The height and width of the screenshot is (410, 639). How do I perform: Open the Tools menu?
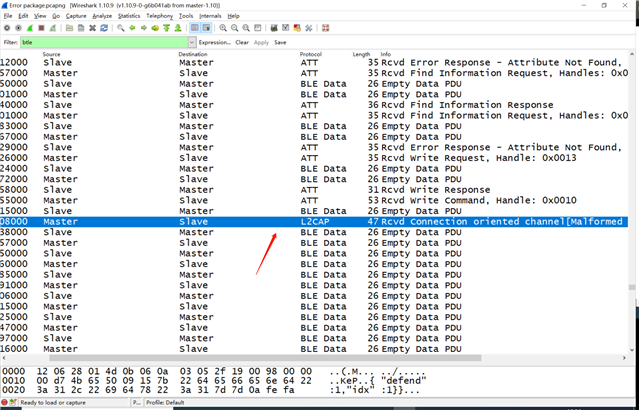(x=186, y=16)
